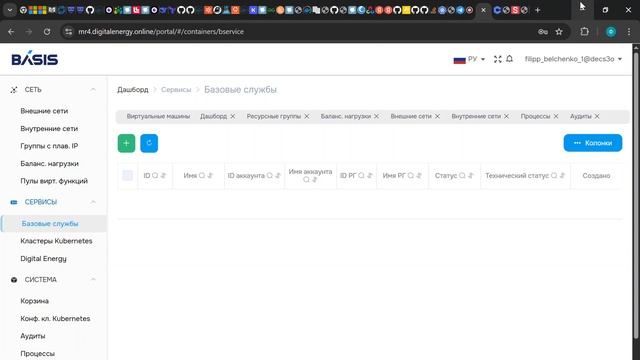Screen dimensions: 640x360
Task: Click the sort icon in Имя аккаунта column
Action: click(x=314, y=180)
